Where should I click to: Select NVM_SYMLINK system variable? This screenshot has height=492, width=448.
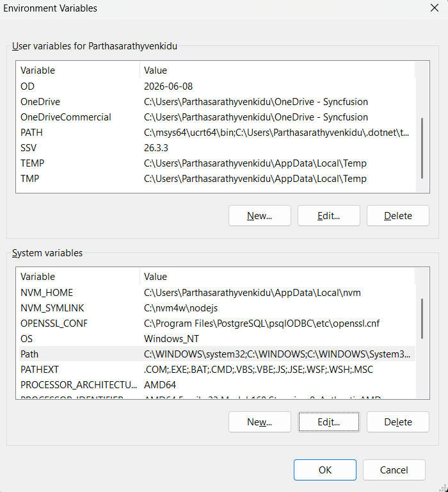[217, 307]
